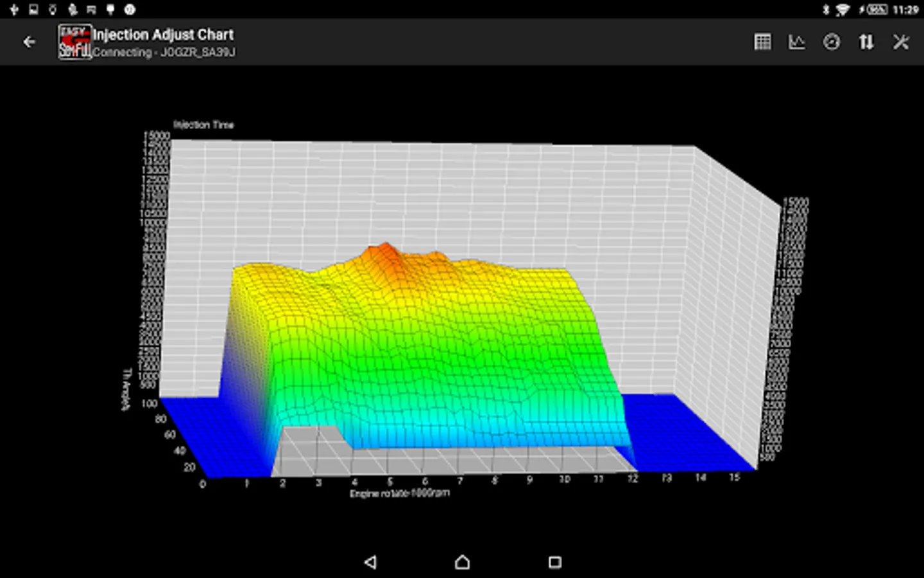Click the 11:29 clock in status bar
924x578 pixels.
pos(905,10)
